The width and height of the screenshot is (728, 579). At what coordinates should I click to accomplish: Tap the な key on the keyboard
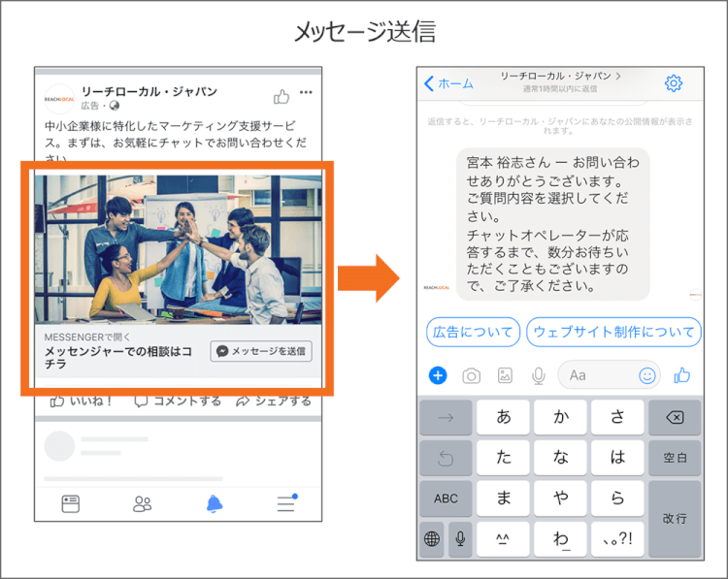point(560,458)
